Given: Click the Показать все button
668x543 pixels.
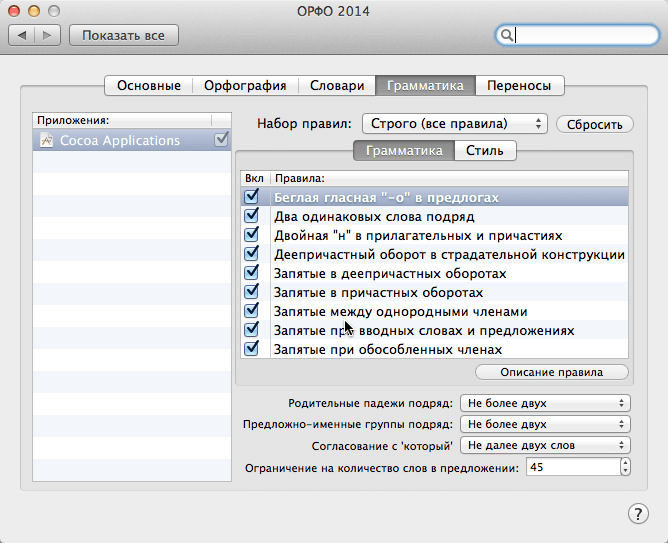Looking at the screenshot, I should click(124, 35).
